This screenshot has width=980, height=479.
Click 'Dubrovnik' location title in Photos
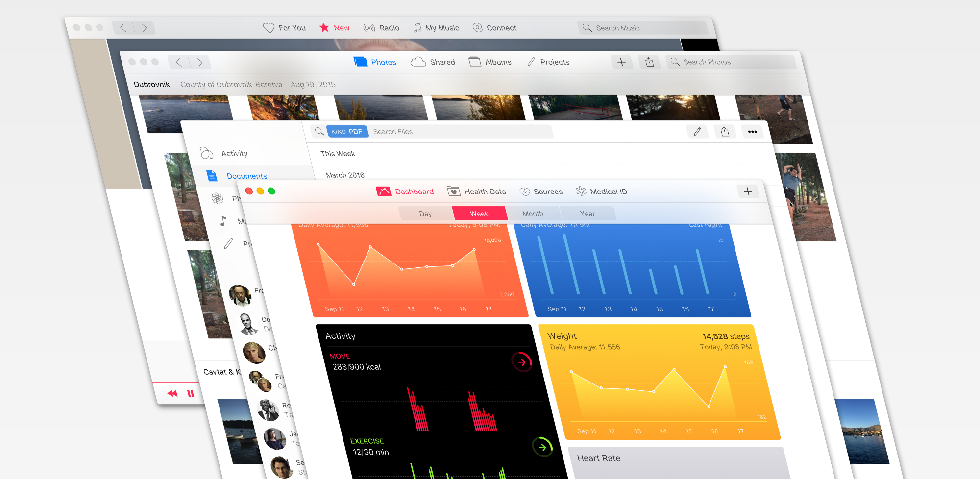tap(152, 84)
